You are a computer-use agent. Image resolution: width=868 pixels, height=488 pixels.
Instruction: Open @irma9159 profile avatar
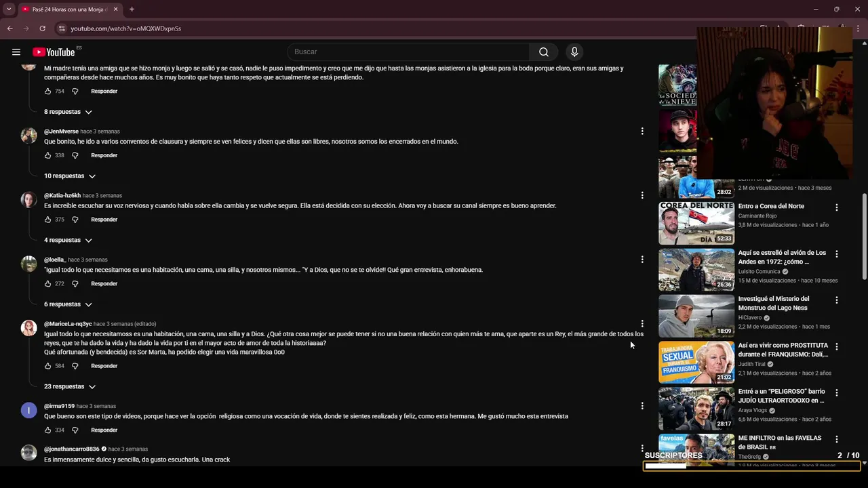tap(28, 411)
